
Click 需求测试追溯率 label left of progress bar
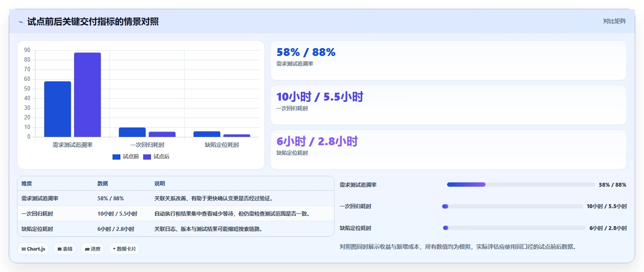tap(358, 185)
